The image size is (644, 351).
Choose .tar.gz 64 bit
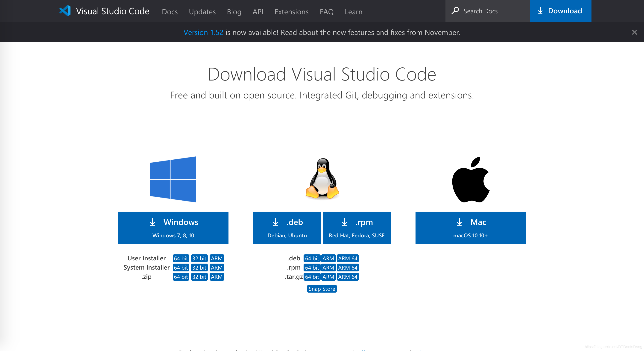pyautogui.click(x=312, y=277)
